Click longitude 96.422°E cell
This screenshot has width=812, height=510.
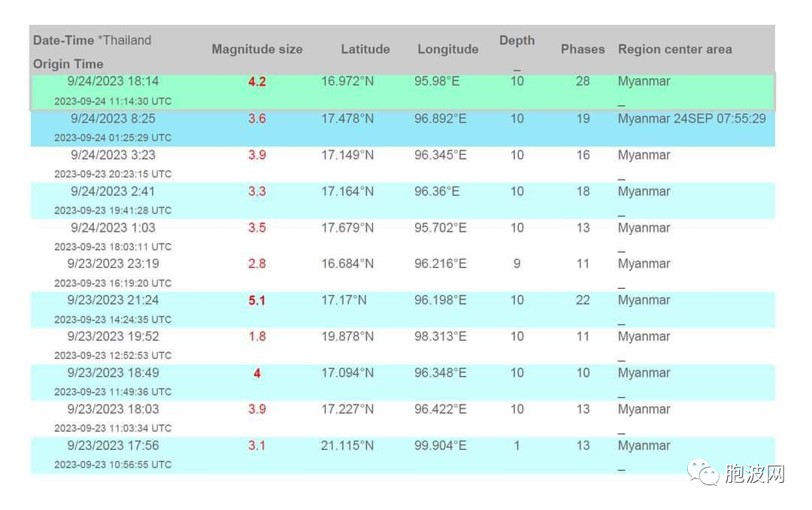tap(440, 409)
